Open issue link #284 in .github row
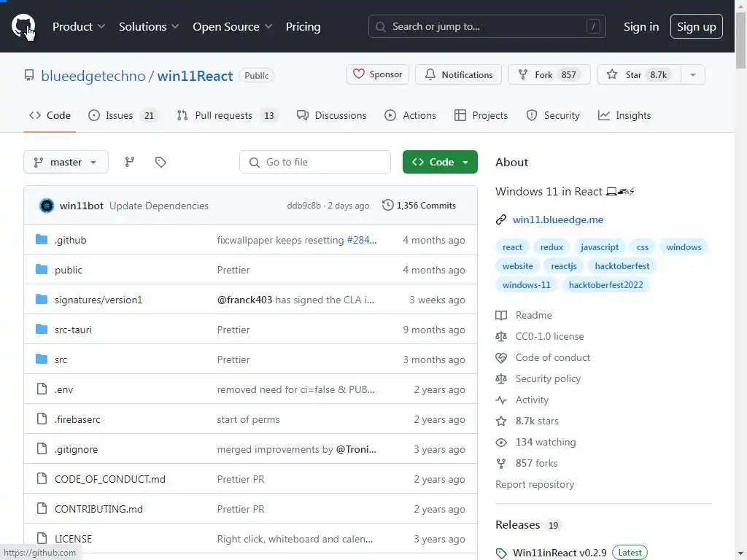Screen dimensions: 747x560 (362, 240)
